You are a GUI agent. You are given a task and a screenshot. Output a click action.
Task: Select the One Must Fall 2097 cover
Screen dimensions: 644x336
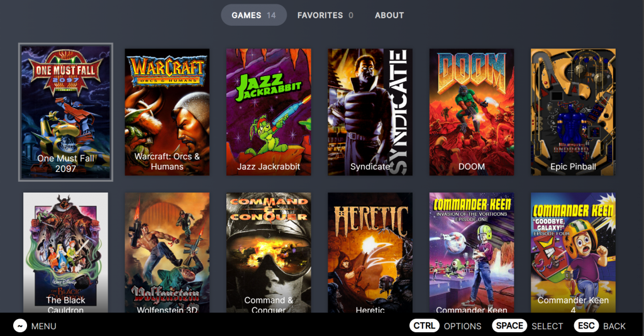point(65,112)
